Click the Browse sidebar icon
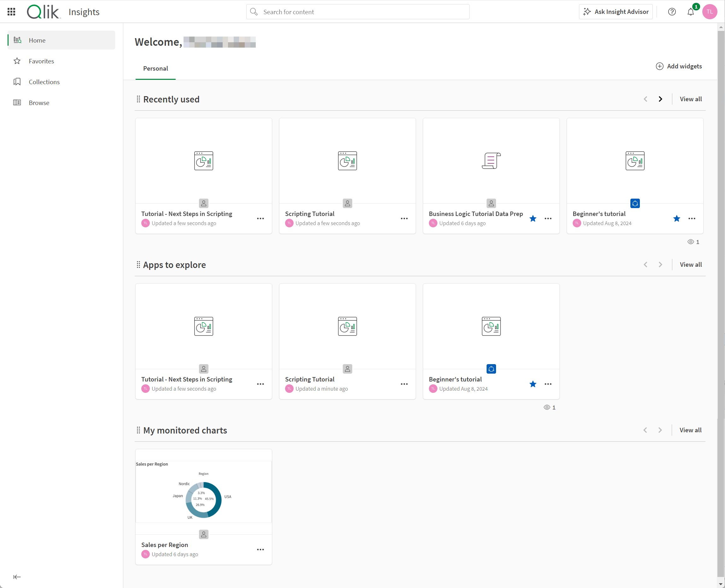Viewport: 725px width, 588px height. coord(17,102)
